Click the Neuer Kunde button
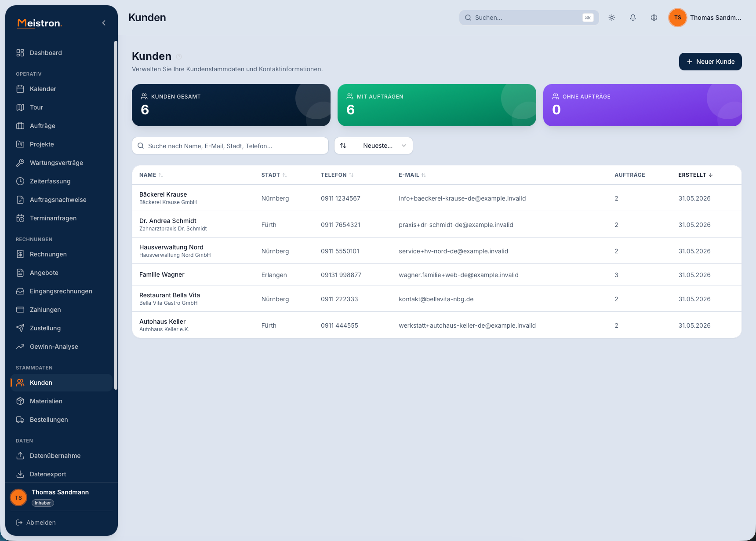The width and height of the screenshot is (756, 541). point(710,62)
